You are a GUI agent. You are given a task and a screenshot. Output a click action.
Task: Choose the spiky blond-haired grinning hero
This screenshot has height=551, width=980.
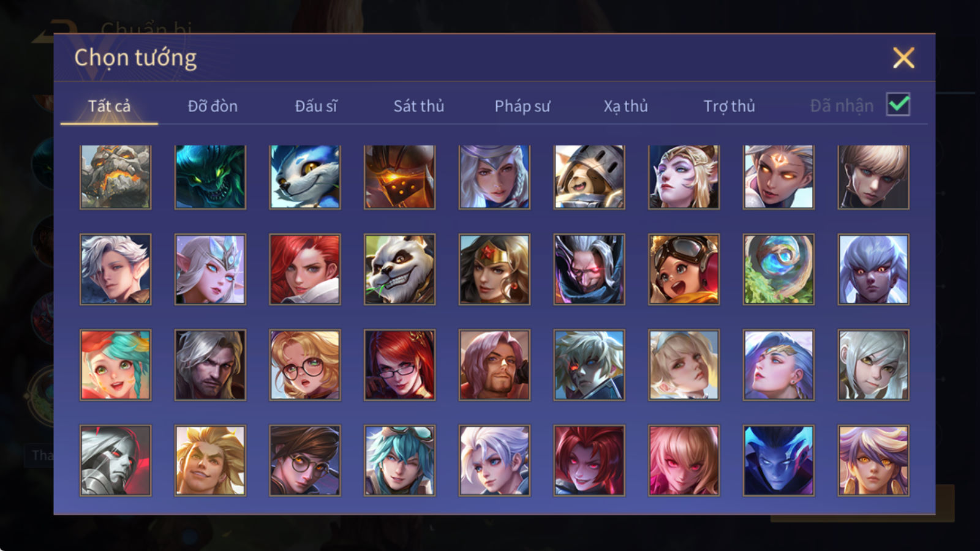210,460
